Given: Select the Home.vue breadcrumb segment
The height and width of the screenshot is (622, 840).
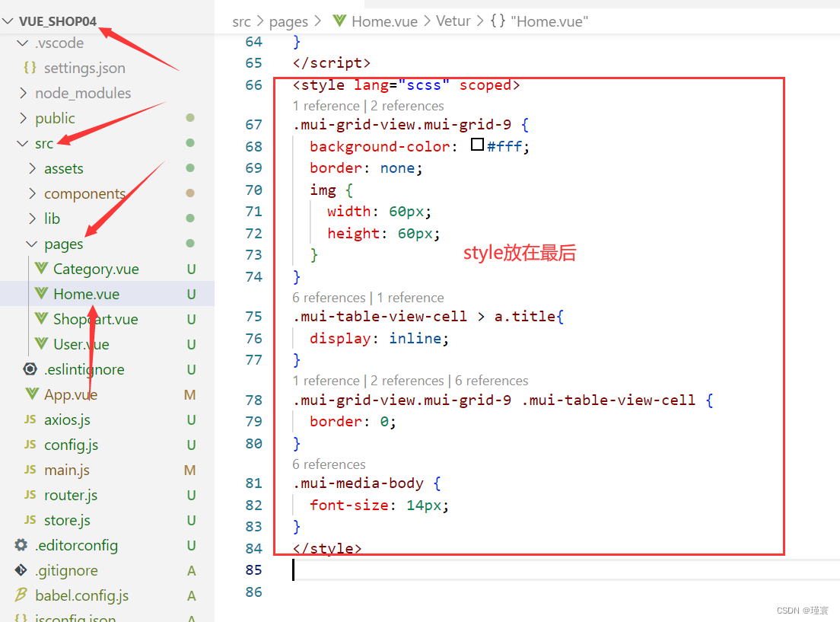Looking at the screenshot, I should point(385,21).
